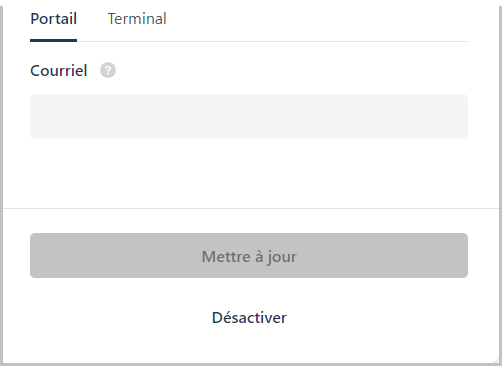Open the Terminal settings tab
Screen dimensions: 502x366
point(137,19)
